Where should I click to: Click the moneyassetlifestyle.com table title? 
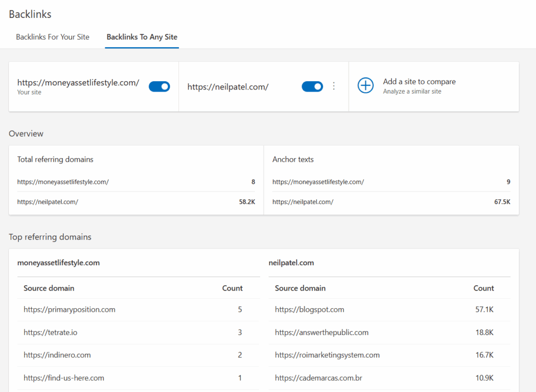tap(59, 263)
